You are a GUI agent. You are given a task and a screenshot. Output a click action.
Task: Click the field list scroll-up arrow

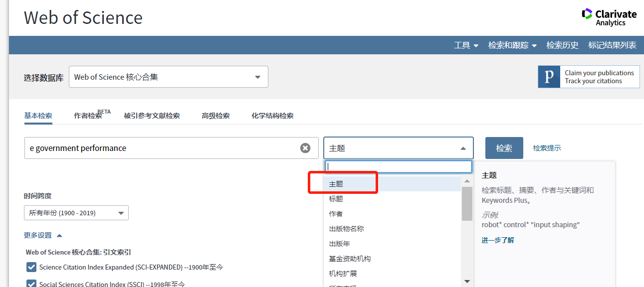[x=467, y=181]
